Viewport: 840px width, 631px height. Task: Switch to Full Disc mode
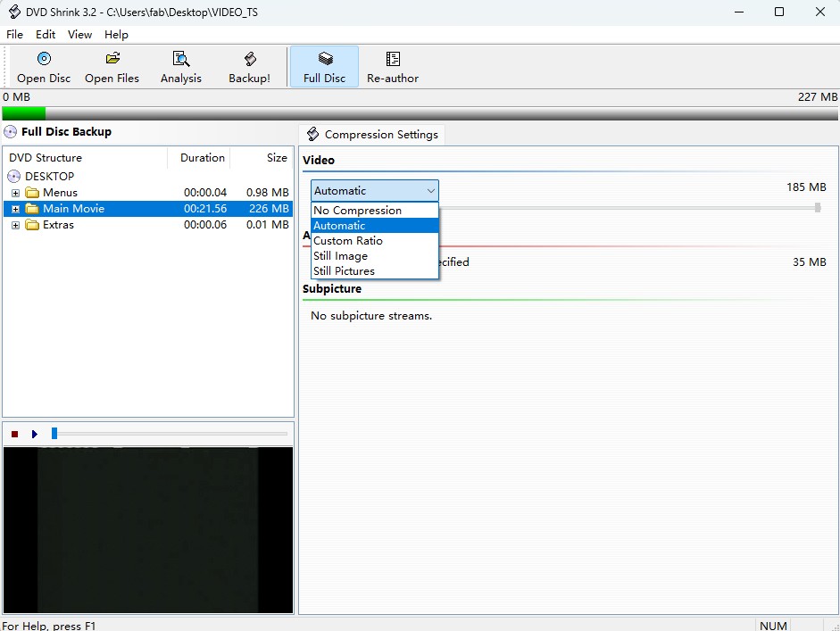(x=324, y=67)
